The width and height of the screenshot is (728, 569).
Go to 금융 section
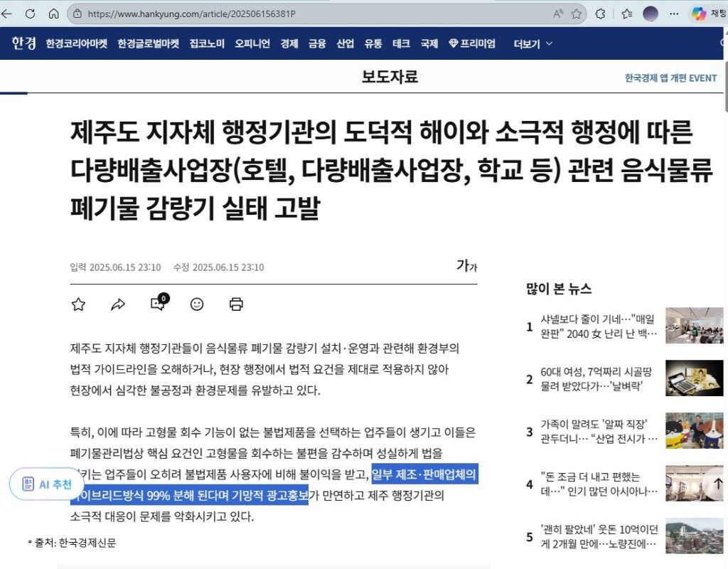pyautogui.click(x=317, y=43)
